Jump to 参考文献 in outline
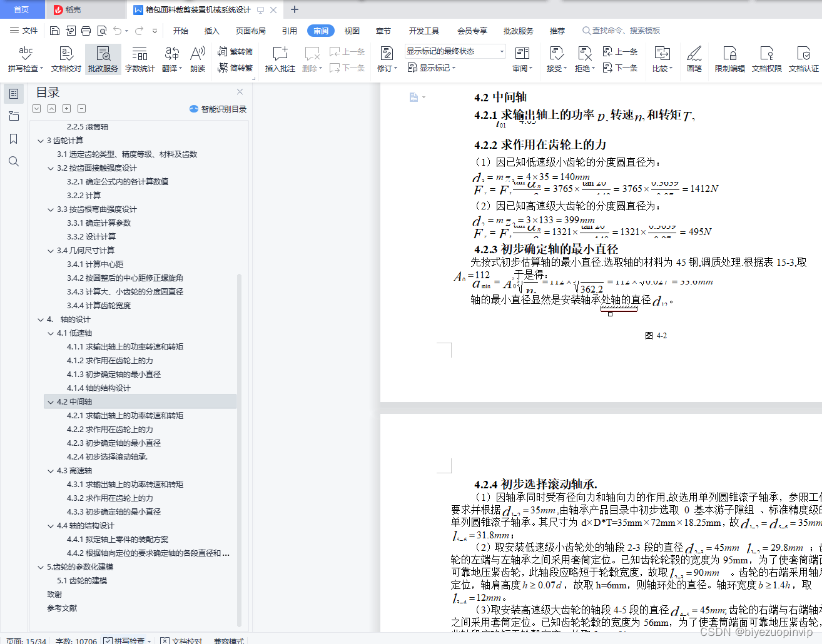This screenshot has width=822, height=644. pos(62,608)
